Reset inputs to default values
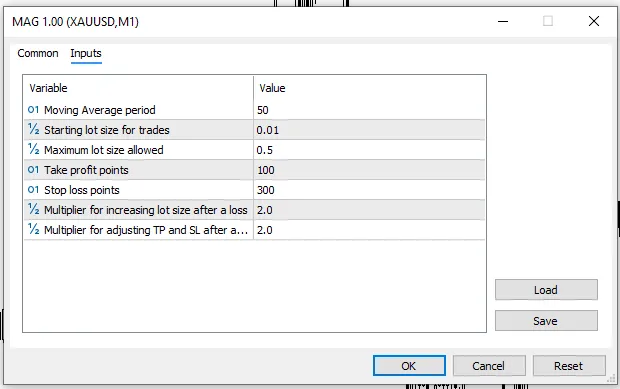Viewport: 620px width, 389px height. (569, 366)
